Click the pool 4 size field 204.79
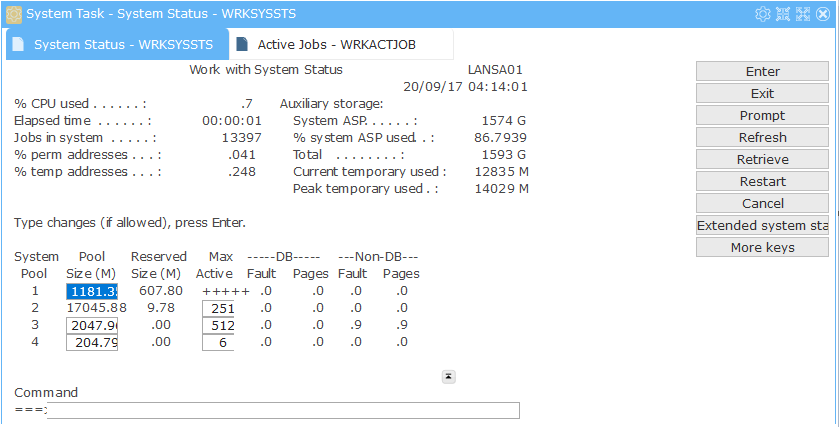This screenshot has width=839, height=427. click(x=92, y=342)
